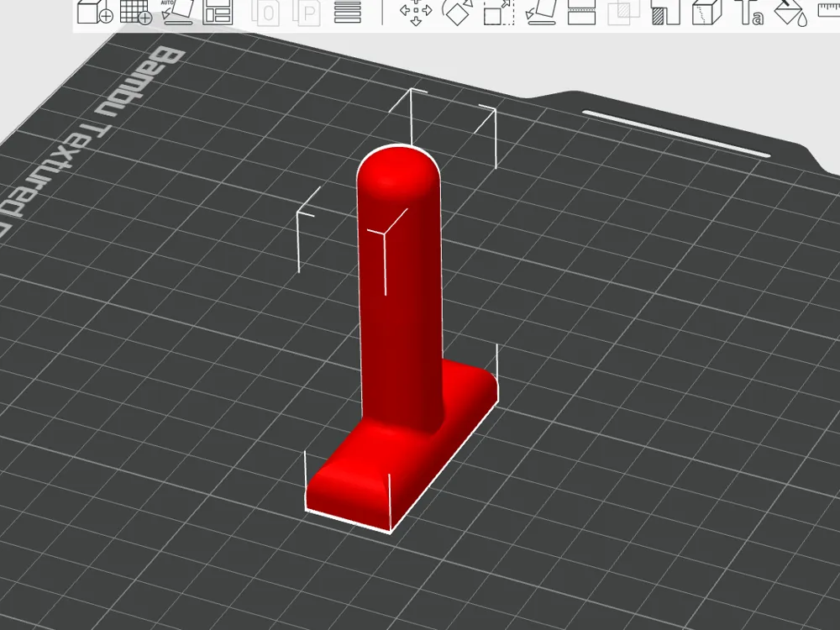The height and width of the screenshot is (630, 840).
Task: Open the Seam painting tool
Action: [707, 12]
